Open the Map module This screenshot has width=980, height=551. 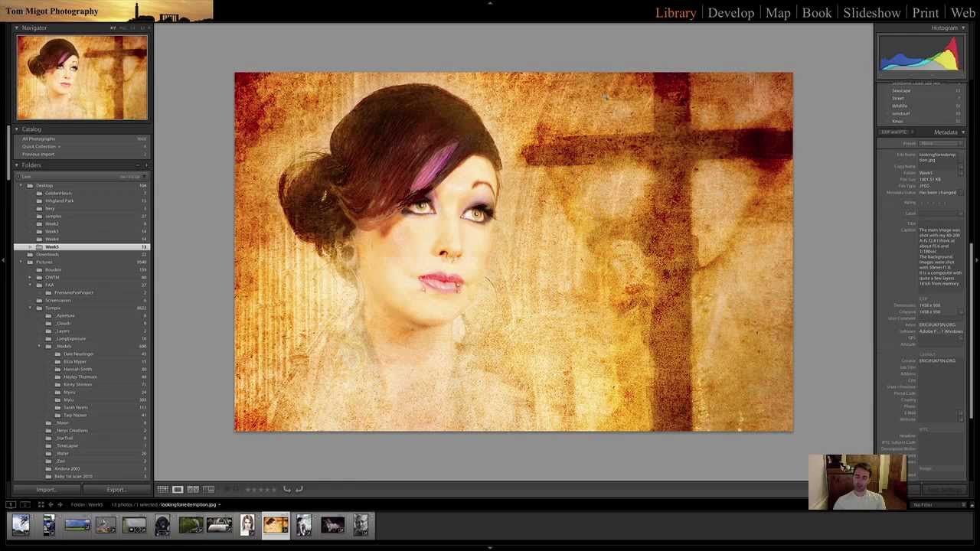point(778,12)
